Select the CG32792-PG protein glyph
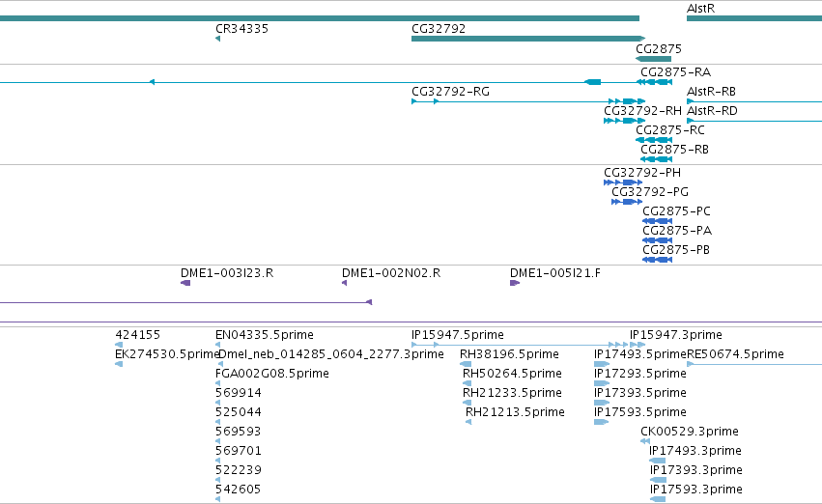The width and height of the screenshot is (822, 504). 627,202
